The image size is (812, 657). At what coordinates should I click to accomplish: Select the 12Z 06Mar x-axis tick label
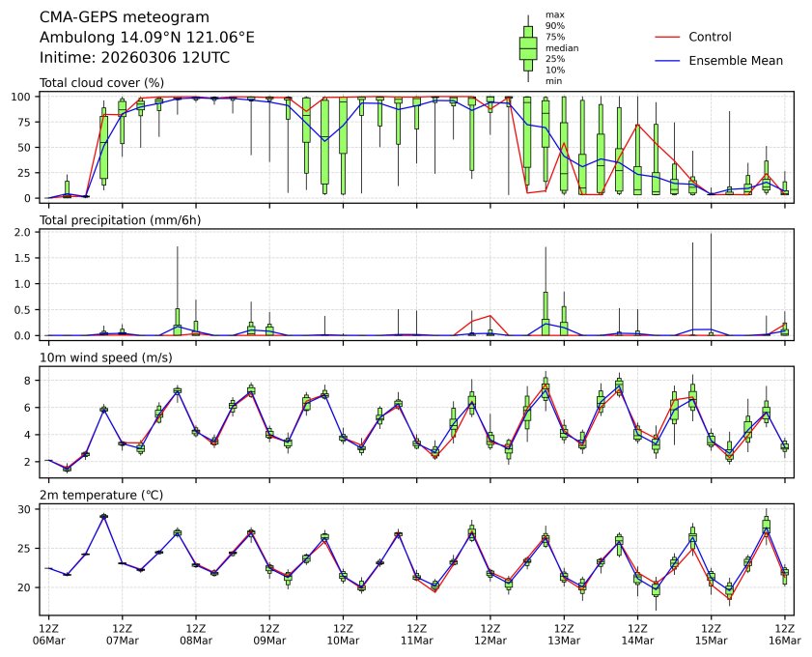pyautogui.click(x=49, y=634)
